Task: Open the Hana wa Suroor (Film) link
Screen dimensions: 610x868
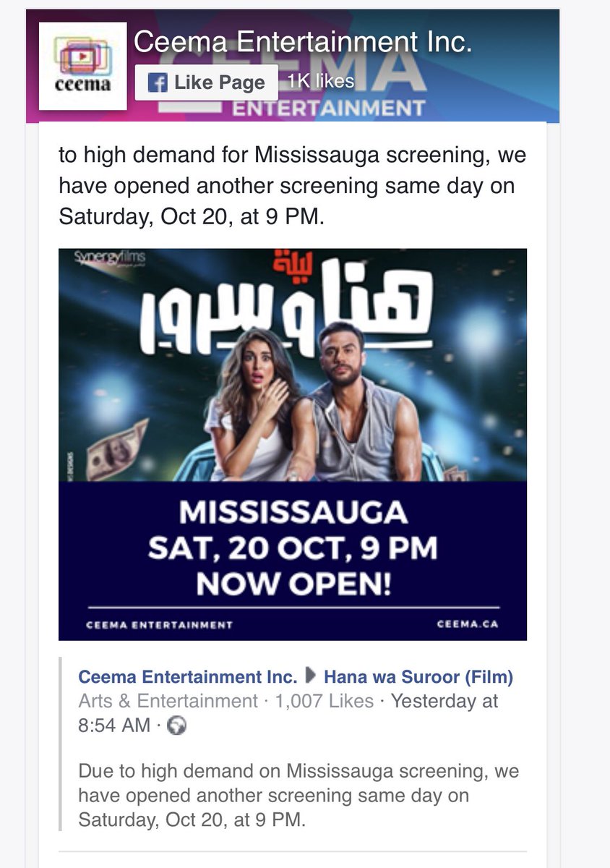Action: [418, 677]
